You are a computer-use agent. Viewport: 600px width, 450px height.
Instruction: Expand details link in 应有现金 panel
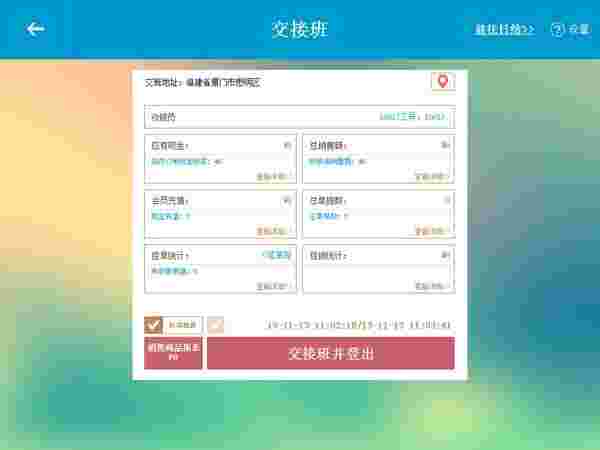(x=271, y=177)
